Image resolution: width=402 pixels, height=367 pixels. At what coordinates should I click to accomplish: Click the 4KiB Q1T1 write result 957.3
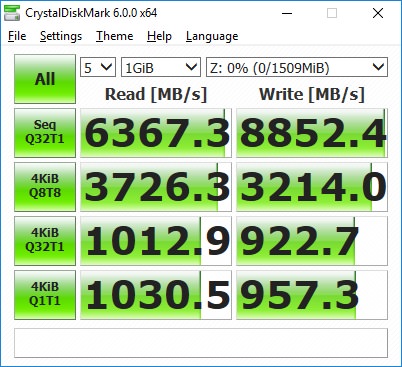[312, 295]
